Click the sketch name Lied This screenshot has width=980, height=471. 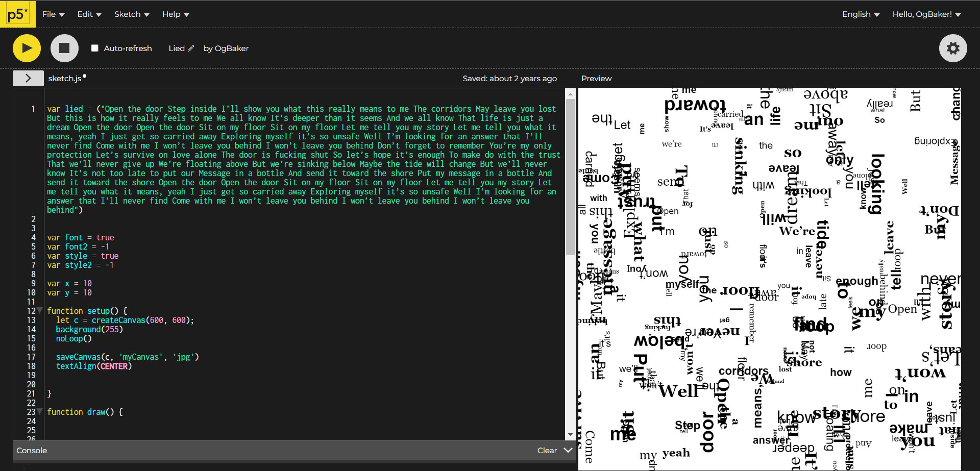pyautogui.click(x=177, y=48)
